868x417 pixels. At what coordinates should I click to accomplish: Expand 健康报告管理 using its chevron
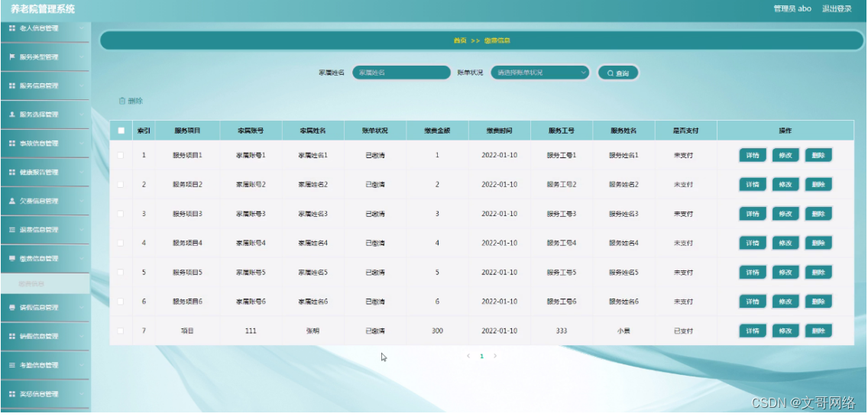point(81,172)
